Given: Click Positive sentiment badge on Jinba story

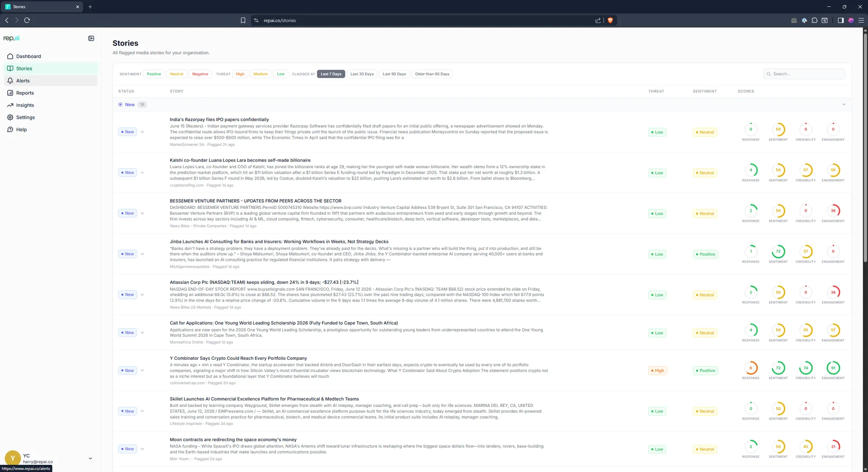Looking at the screenshot, I should tap(705, 254).
